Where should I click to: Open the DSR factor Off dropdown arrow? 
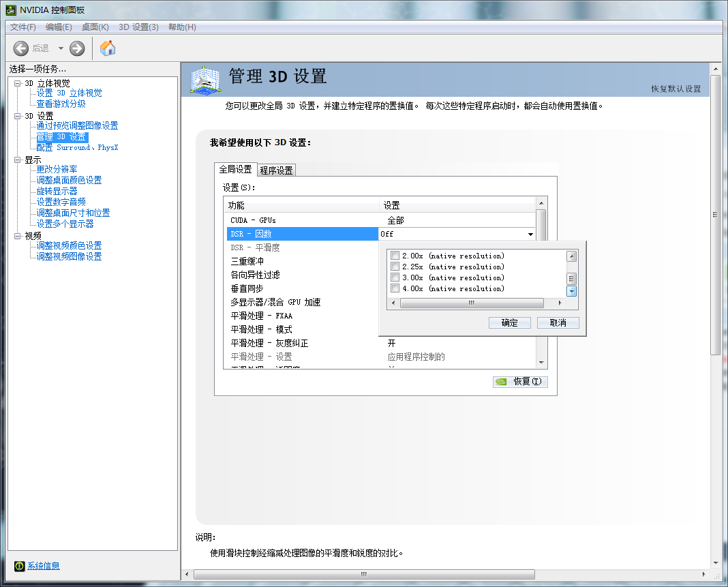tap(530, 234)
